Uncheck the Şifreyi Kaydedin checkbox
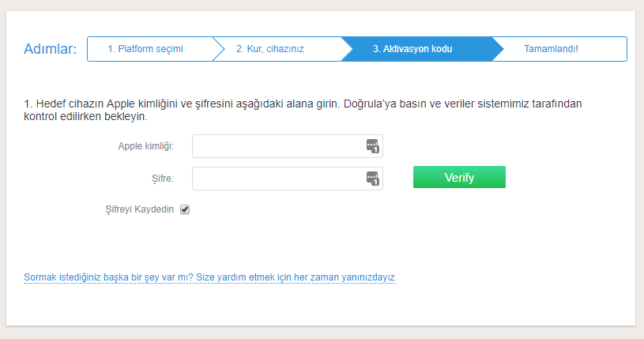This screenshot has height=339, width=644. coord(185,209)
